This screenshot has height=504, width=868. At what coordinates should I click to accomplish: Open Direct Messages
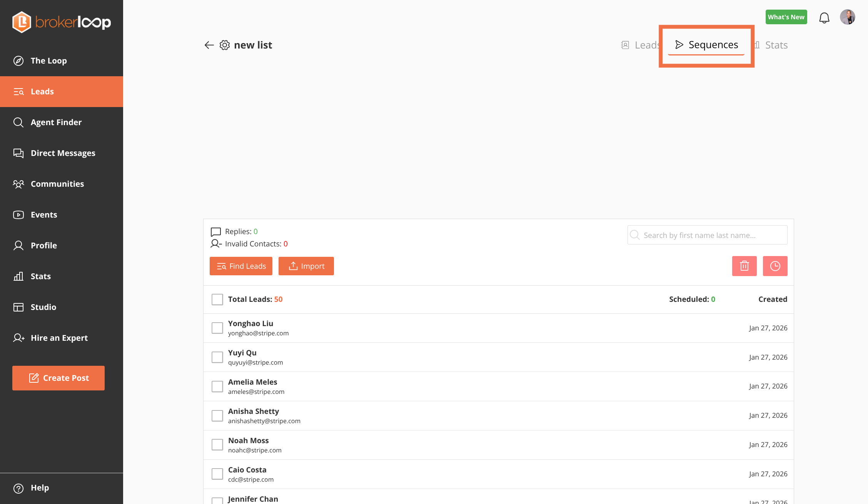(63, 153)
